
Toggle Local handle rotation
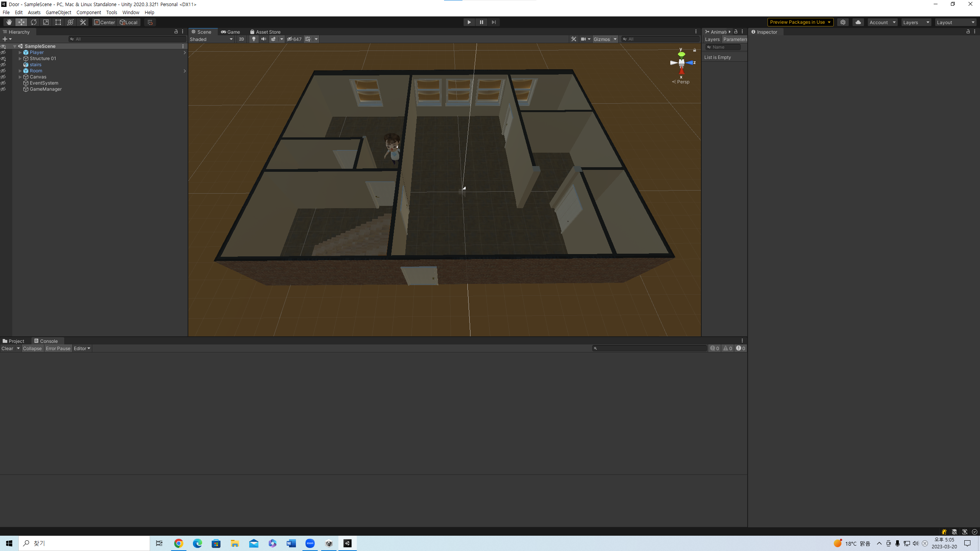[129, 22]
